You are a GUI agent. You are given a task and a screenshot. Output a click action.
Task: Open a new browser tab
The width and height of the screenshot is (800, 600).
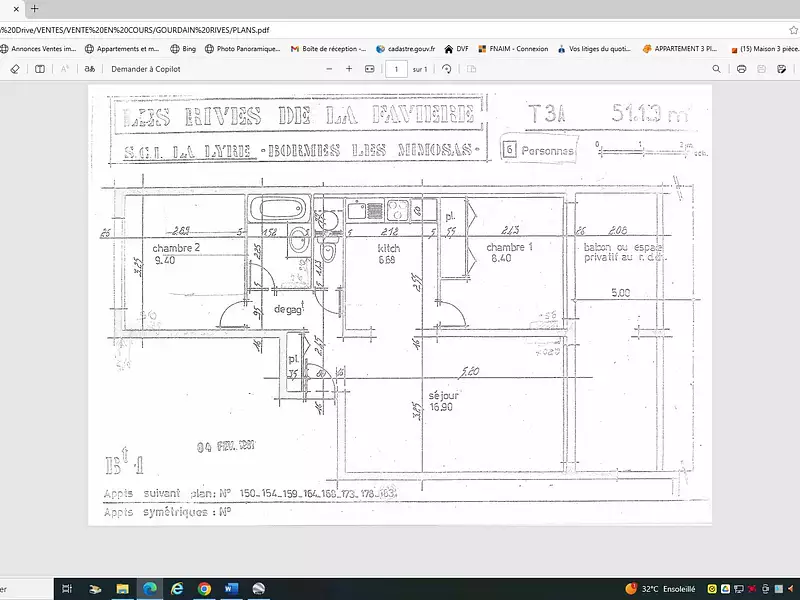pos(34,9)
